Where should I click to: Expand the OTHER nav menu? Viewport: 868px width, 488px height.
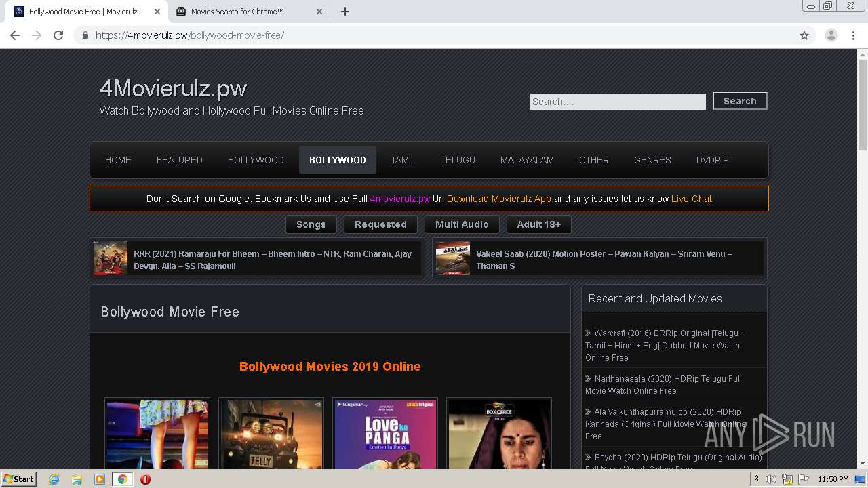(594, 160)
